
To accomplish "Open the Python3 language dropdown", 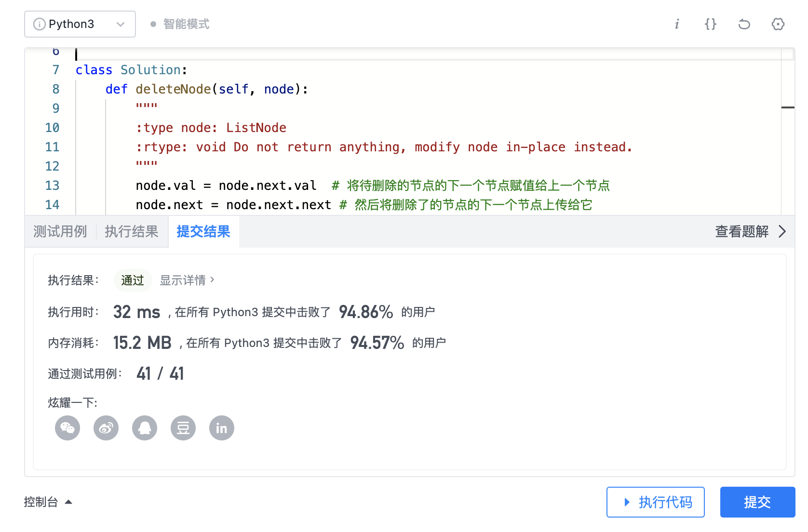I will click(x=80, y=24).
